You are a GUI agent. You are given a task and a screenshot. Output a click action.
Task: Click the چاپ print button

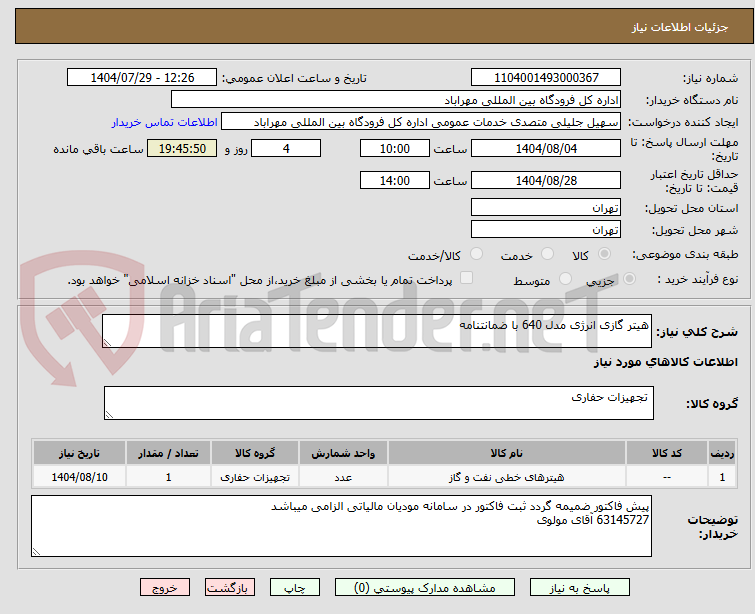295,588
